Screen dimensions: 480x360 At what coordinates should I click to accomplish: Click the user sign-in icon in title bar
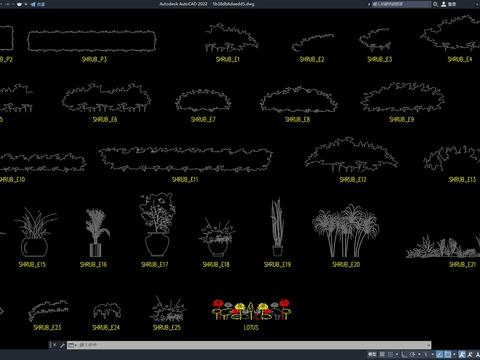coord(444,4)
